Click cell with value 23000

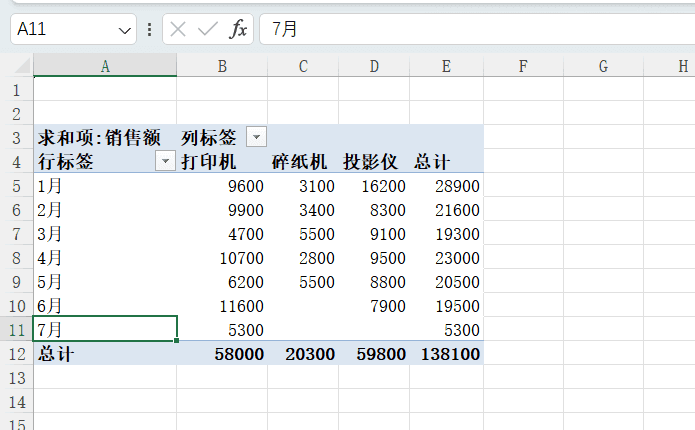click(x=446, y=258)
